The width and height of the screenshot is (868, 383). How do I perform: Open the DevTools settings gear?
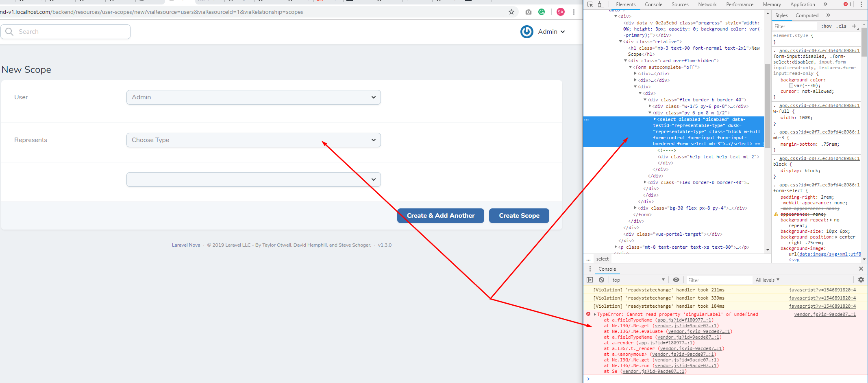(x=861, y=280)
